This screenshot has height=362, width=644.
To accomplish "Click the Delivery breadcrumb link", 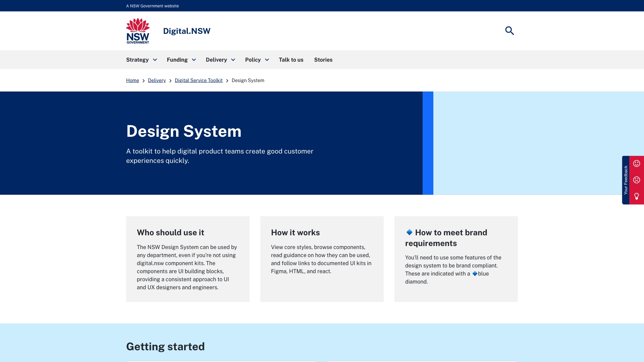I will point(157,80).
